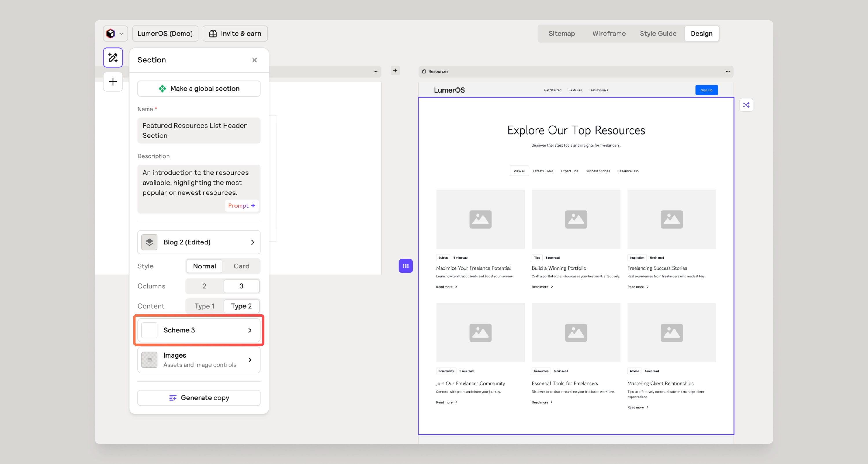
Task: Click the layers icon on Blog 2 (Edited)
Action: coord(149,242)
